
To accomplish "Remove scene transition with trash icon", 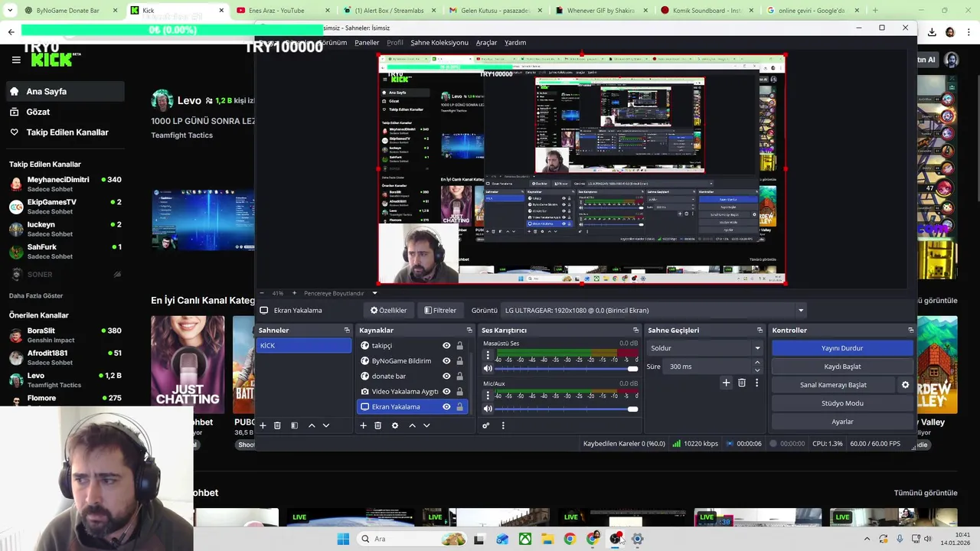I will (741, 383).
